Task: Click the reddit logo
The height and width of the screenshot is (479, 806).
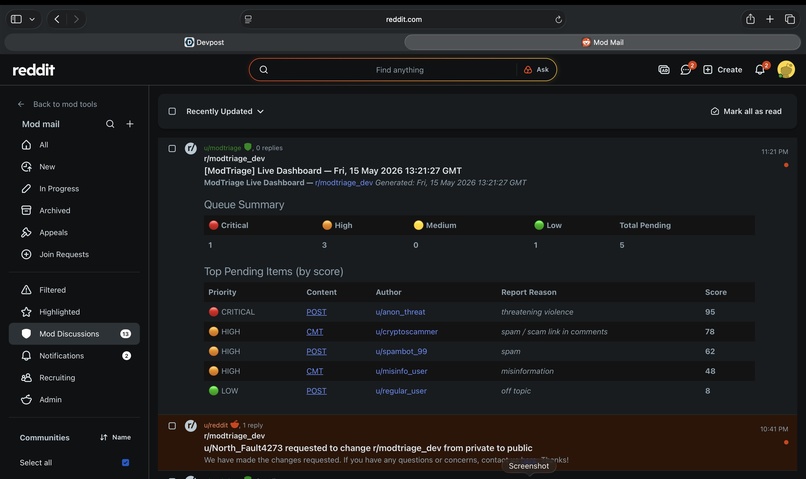Action: [33, 70]
